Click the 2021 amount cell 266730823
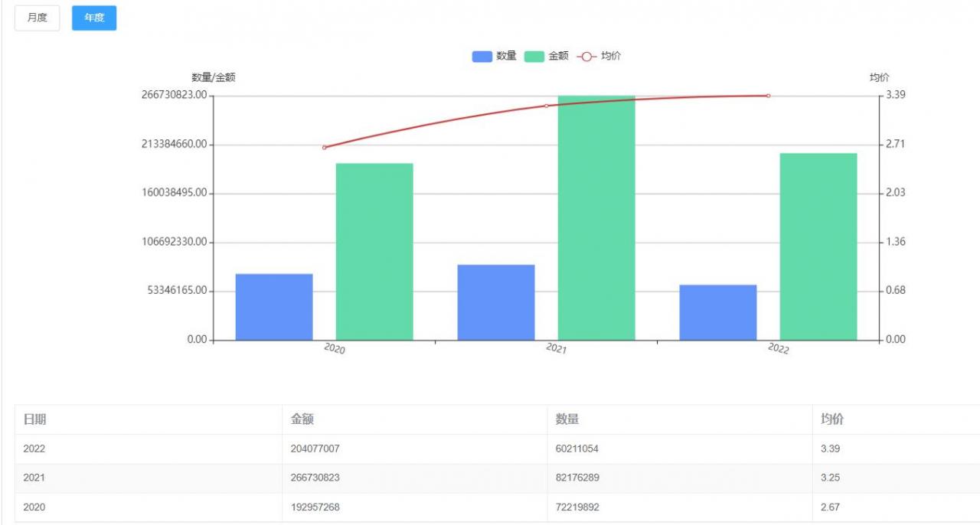This screenshot has width=980, height=525. tap(315, 478)
